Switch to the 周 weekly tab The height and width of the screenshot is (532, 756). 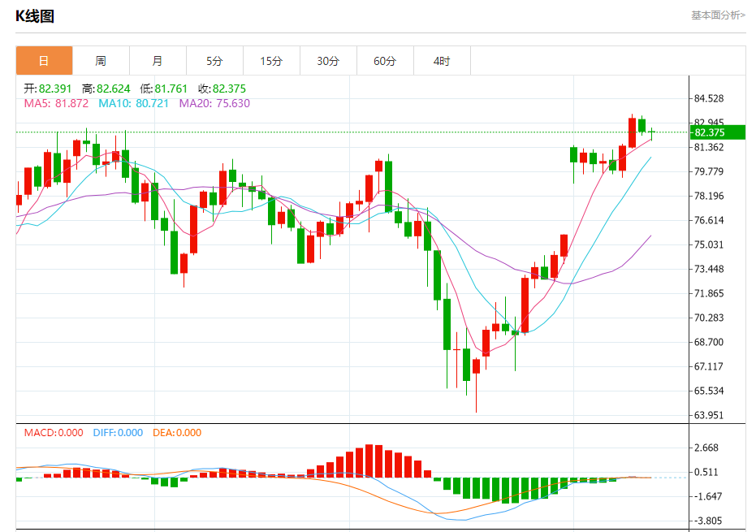click(x=101, y=61)
